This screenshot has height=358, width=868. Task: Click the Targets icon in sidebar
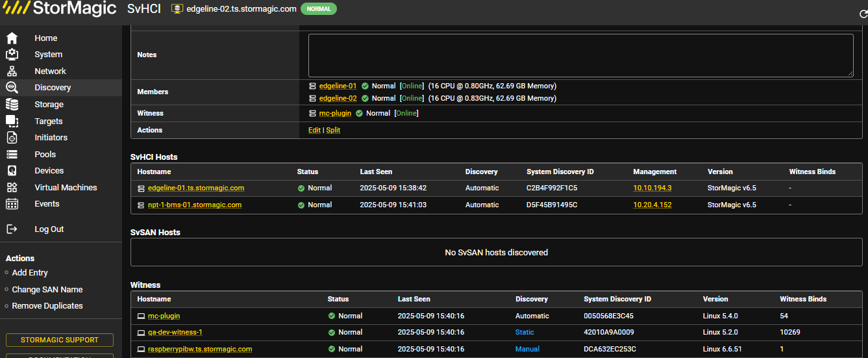click(12, 121)
